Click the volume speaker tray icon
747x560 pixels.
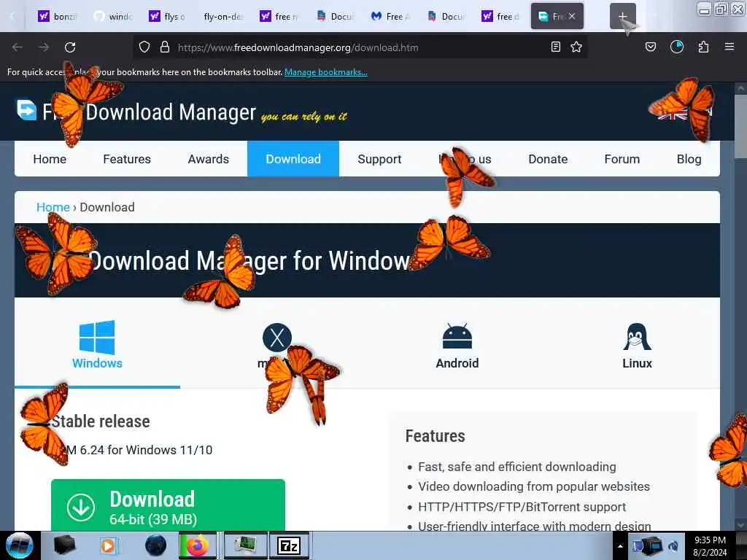[x=673, y=546]
